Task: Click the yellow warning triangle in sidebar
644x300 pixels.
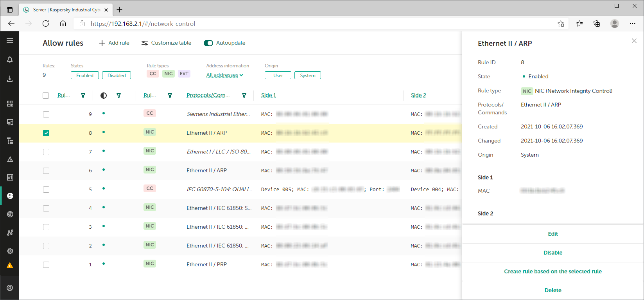Action: pos(10,265)
